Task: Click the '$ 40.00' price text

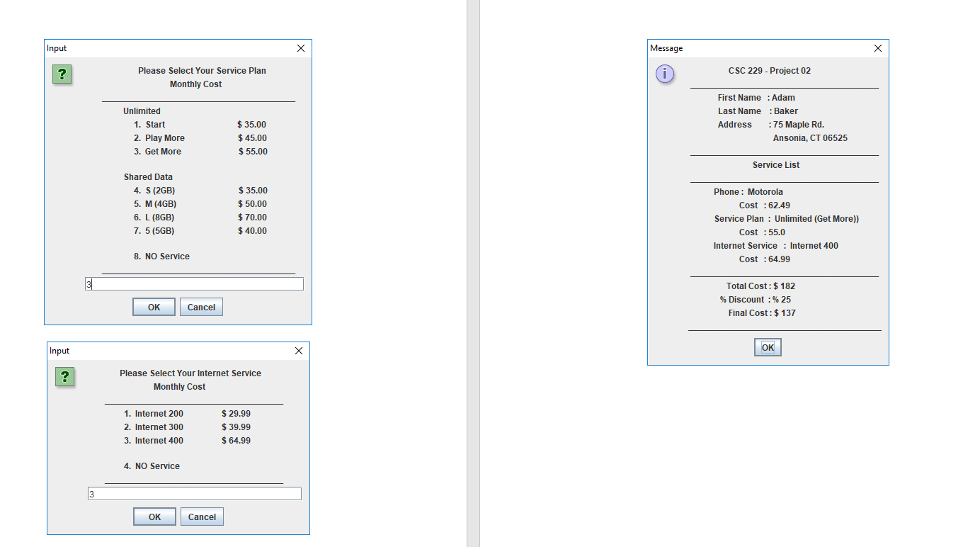Action: click(x=252, y=231)
